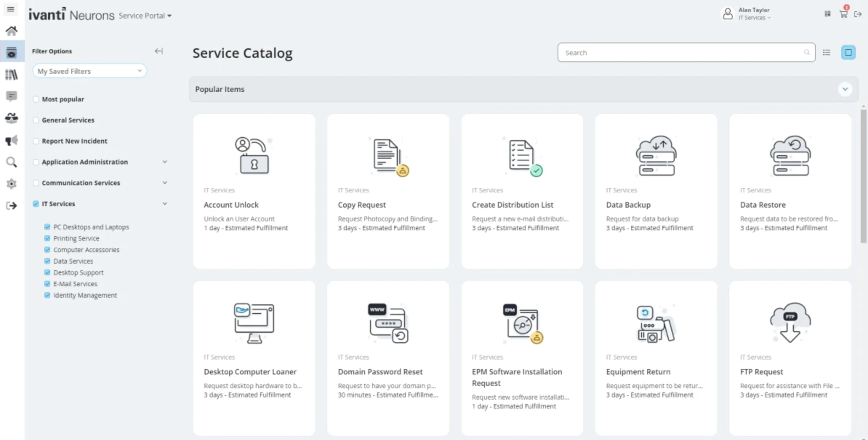Expand Communication Services chevron
This screenshot has width=868, height=440.
(165, 183)
